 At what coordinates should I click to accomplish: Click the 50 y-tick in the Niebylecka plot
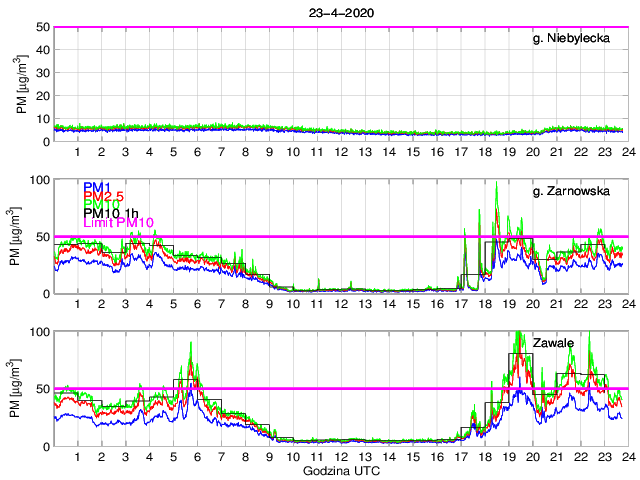(x=42, y=27)
